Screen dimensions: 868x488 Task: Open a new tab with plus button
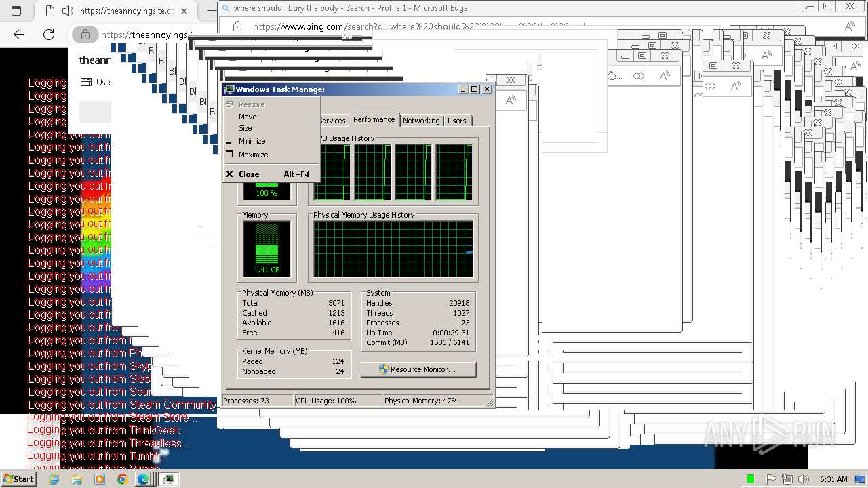[x=211, y=11]
